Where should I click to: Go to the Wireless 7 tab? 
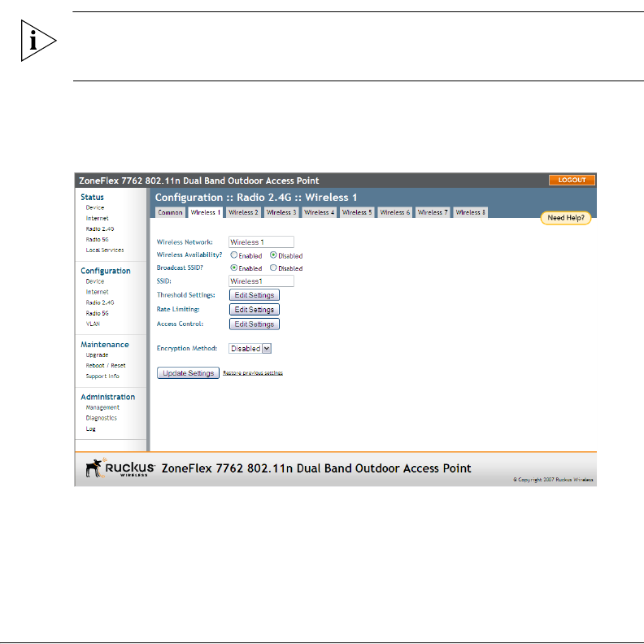[433, 212]
